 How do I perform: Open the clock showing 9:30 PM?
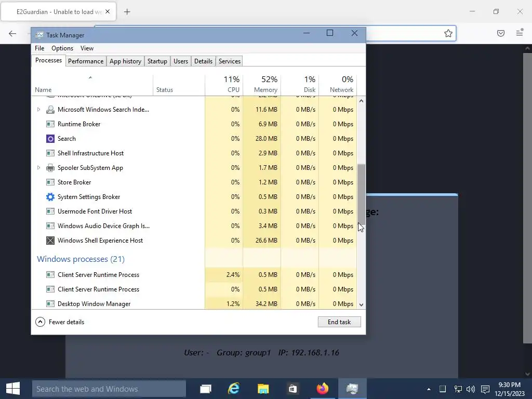509,389
